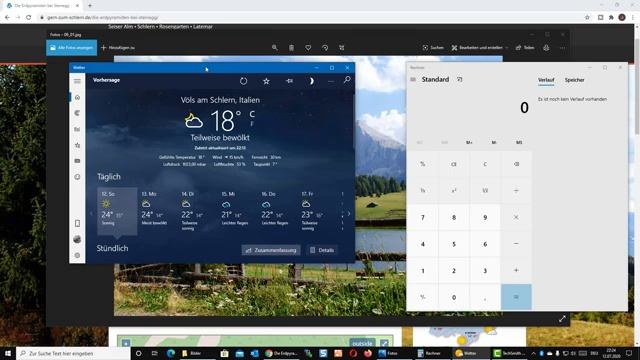Toggle favorite heart in Fotos
The width and height of the screenshot is (640, 360).
308,48
